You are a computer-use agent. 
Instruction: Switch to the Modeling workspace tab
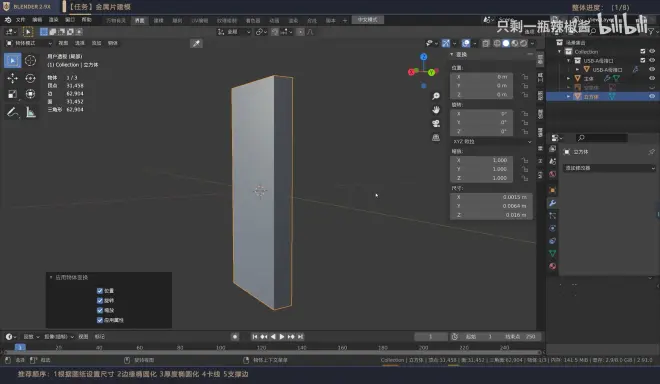click(x=158, y=20)
